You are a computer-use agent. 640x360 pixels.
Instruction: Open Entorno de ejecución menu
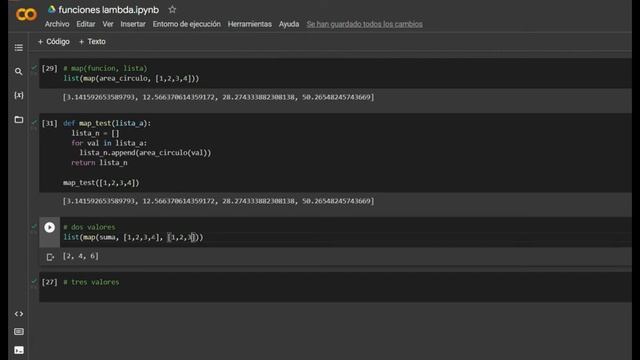click(x=187, y=24)
